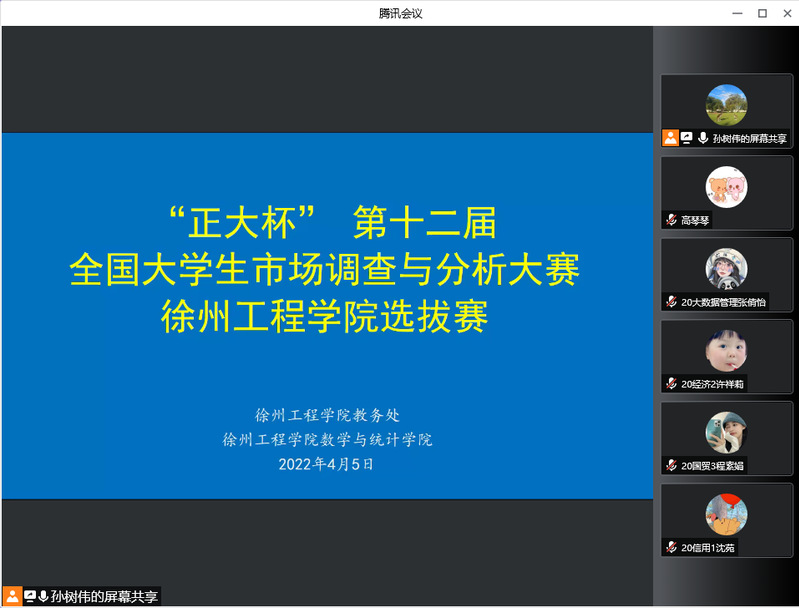Select 20大数据管理张倩怡 participant avatar
This screenshot has width=799, height=608.
point(726,269)
